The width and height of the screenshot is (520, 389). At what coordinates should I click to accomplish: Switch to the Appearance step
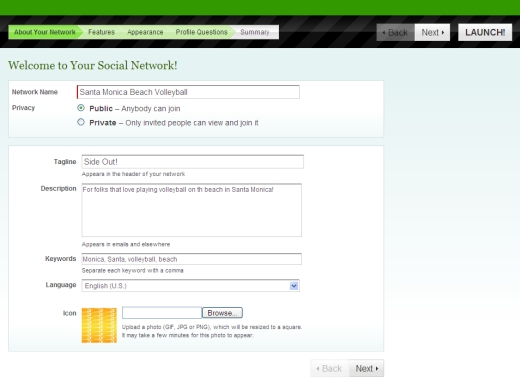click(145, 32)
